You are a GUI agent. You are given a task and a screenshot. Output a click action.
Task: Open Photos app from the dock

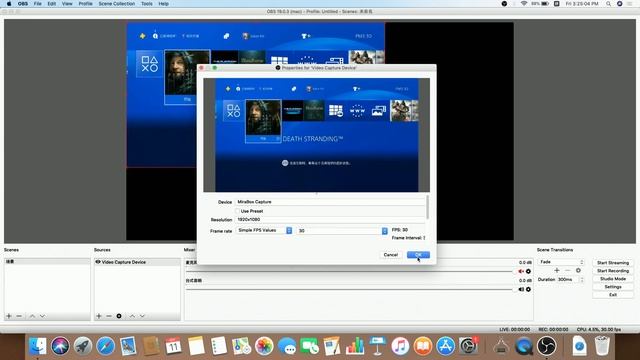tap(264, 346)
